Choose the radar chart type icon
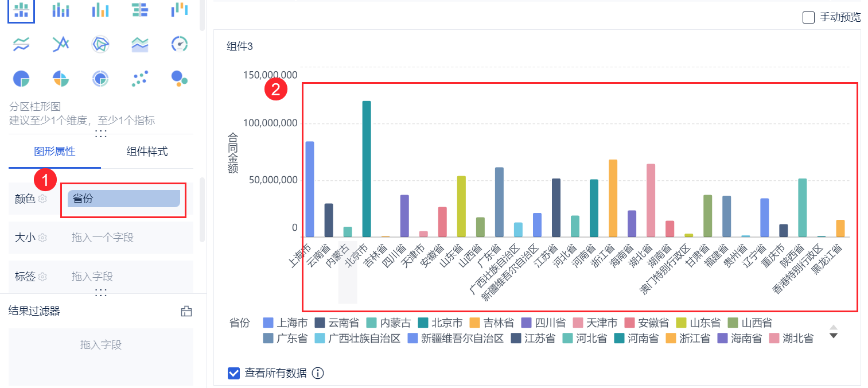Viewport: 868px width, 388px height. tap(100, 44)
